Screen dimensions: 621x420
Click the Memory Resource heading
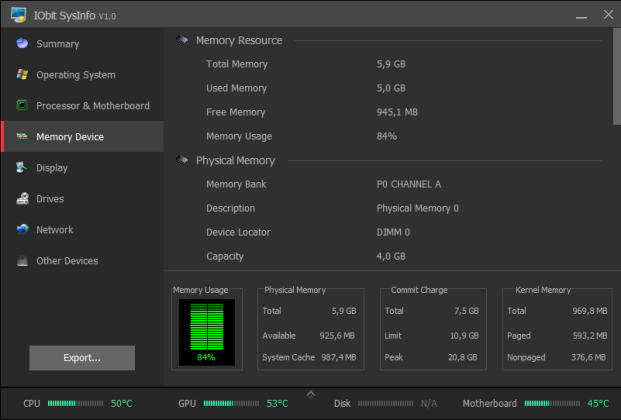click(239, 40)
